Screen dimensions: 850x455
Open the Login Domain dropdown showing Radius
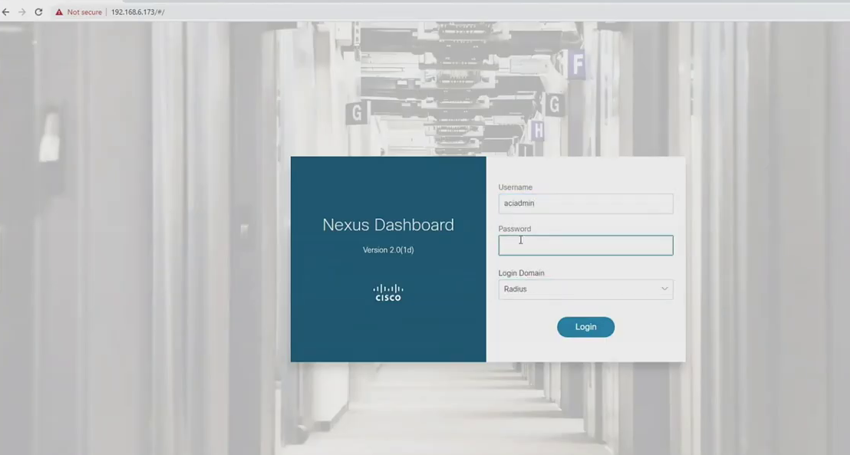coord(585,289)
